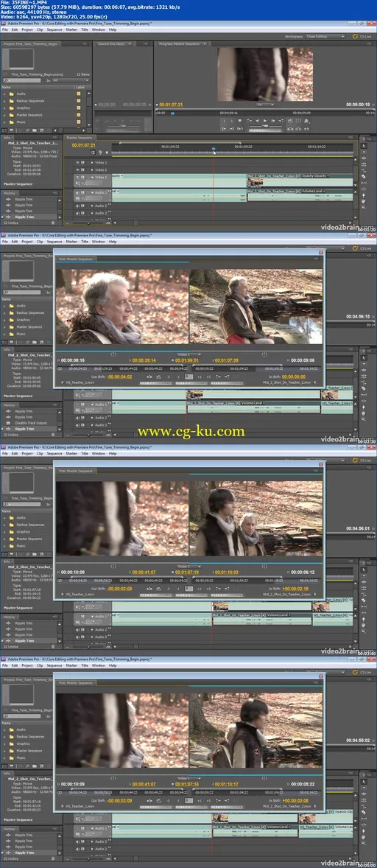Click Program monitor scrubber playhead near 00:00
Screen dimensions: 377x868
pos(172,113)
